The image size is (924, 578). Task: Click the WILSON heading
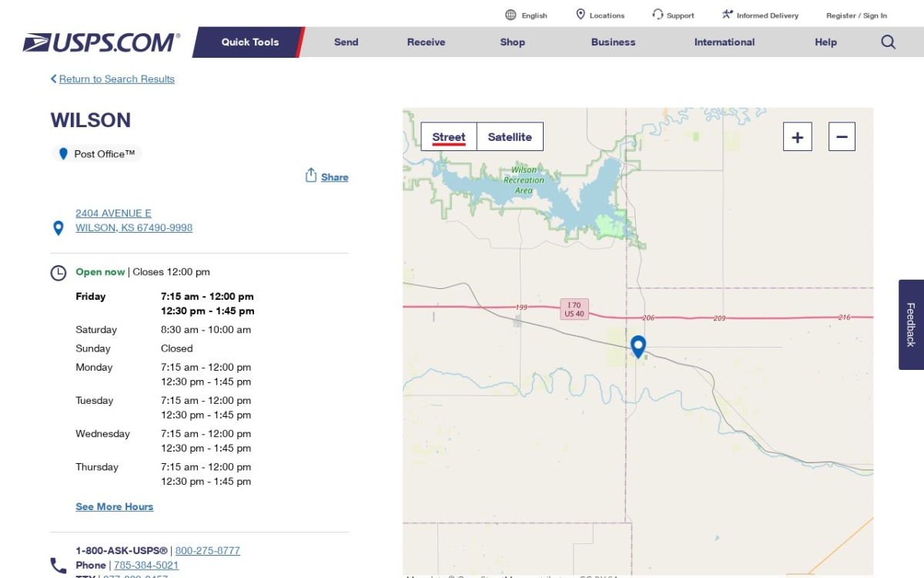click(x=91, y=120)
